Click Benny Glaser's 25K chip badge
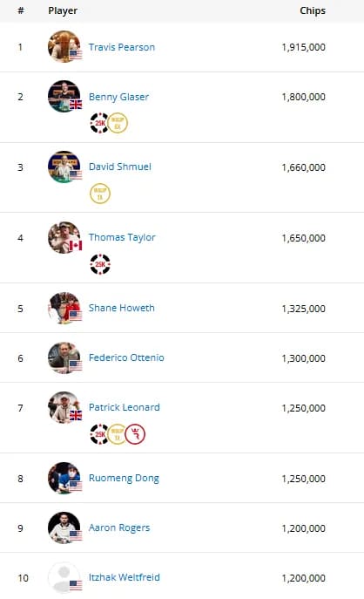The height and width of the screenshot is (599, 364). [x=99, y=123]
